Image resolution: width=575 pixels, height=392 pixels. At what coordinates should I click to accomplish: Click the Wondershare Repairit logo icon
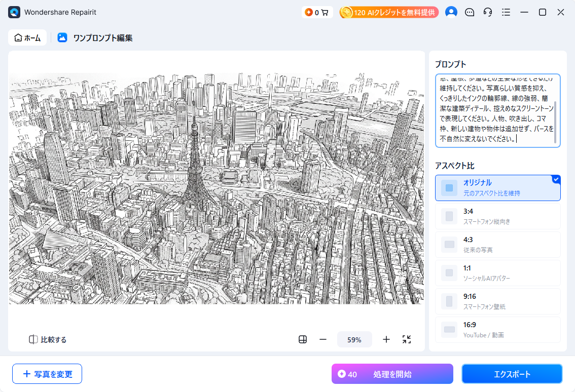pyautogui.click(x=14, y=12)
